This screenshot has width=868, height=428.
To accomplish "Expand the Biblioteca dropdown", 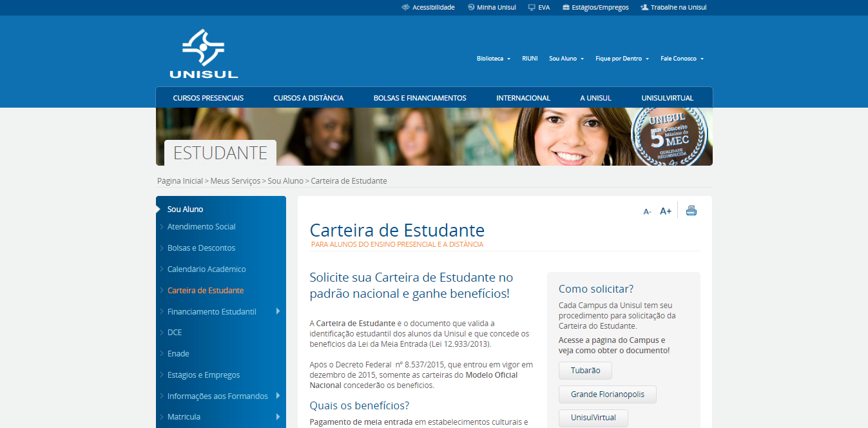I will tap(494, 59).
